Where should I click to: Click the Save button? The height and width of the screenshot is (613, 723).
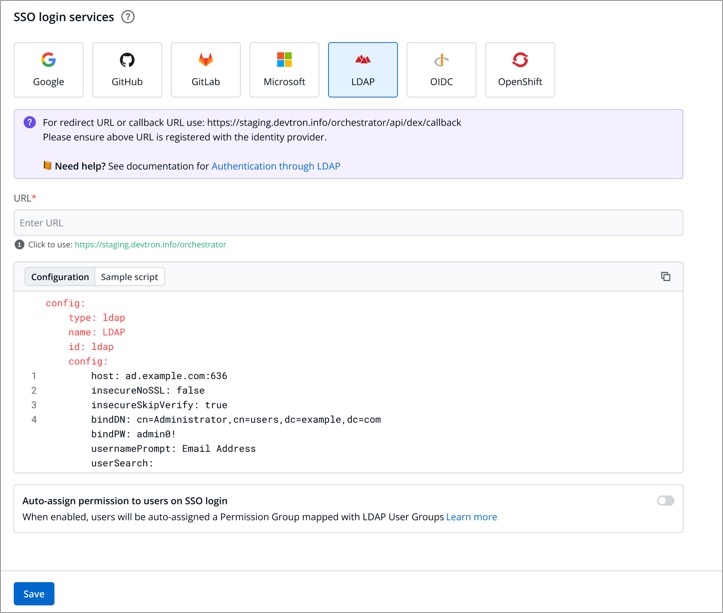point(34,594)
